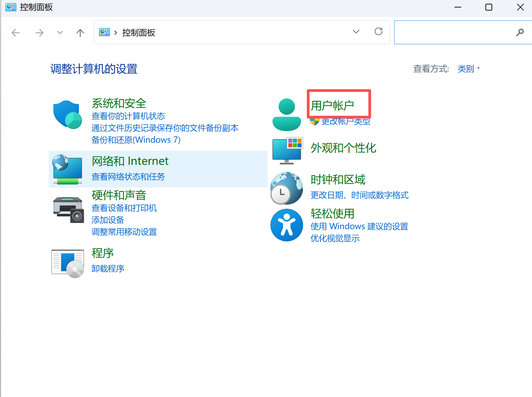Click the 卸载程序 link
The image size is (532, 397).
pos(107,269)
